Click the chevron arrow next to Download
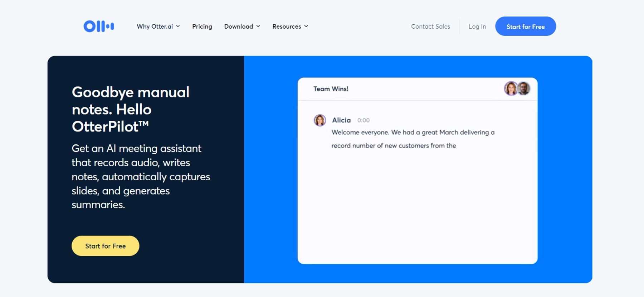This screenshot has width=644, height=297. click(x=258, y=26)
